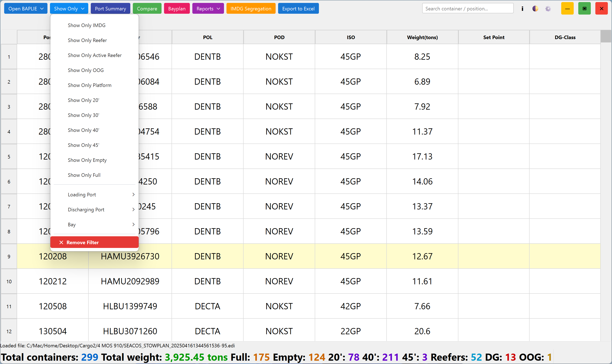Click the X icon on Remove Filter
Image resolution: width=612 pixels, height=364 pixels.
(x=61, y=242)
